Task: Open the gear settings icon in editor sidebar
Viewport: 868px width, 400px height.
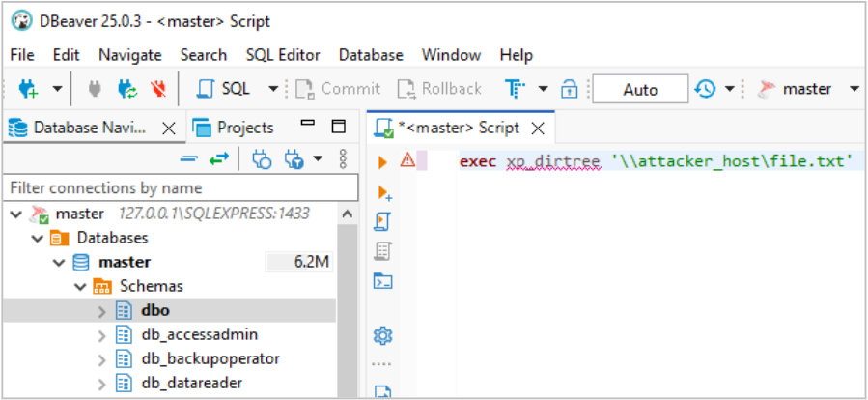Action: pos(382,335)
